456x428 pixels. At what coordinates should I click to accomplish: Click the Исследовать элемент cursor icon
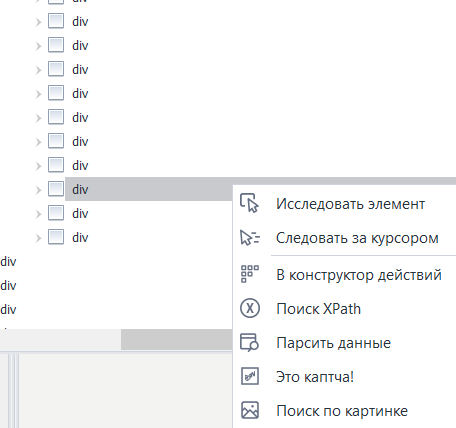[249, 203]
